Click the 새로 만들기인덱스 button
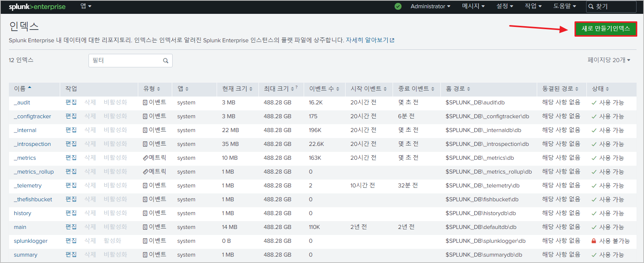This screenshot has height=263, width=644. pyautogui.click(x=606, y=29)
